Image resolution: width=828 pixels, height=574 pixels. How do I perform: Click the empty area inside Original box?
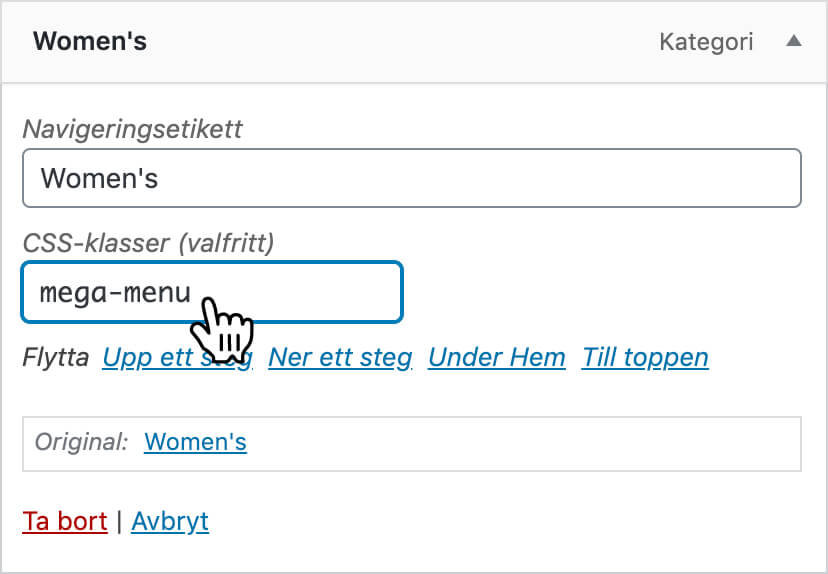click(520, 443)
